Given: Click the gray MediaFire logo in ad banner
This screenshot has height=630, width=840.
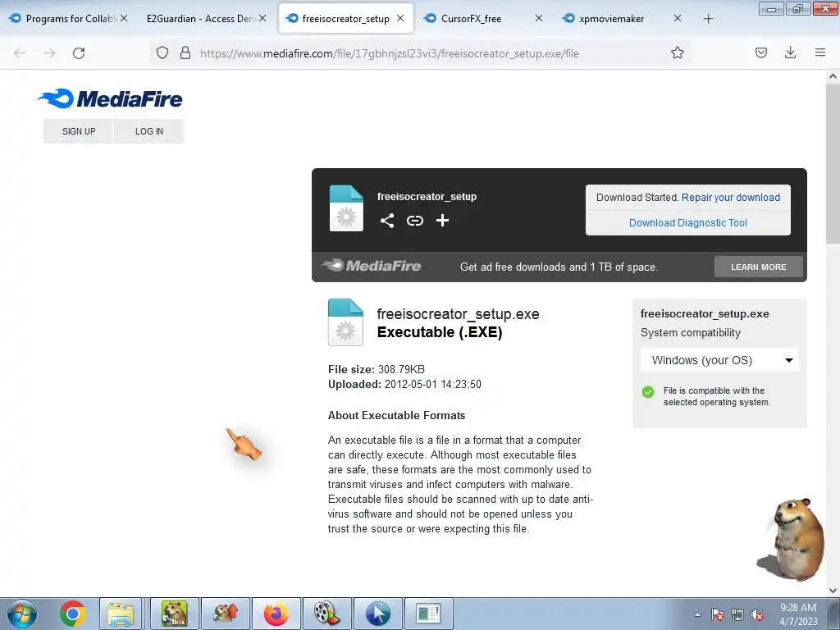Looking at the screenshot, I should pyautogui.click(x=372, y=265).
